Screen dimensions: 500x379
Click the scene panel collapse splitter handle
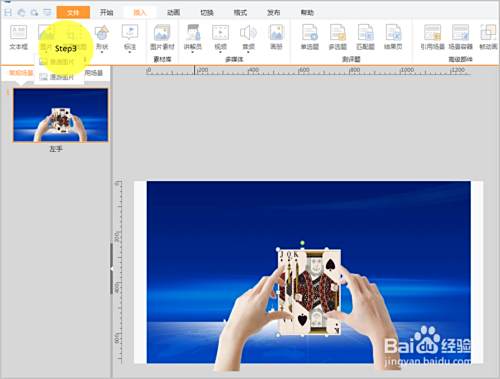(x=112, y=269)
